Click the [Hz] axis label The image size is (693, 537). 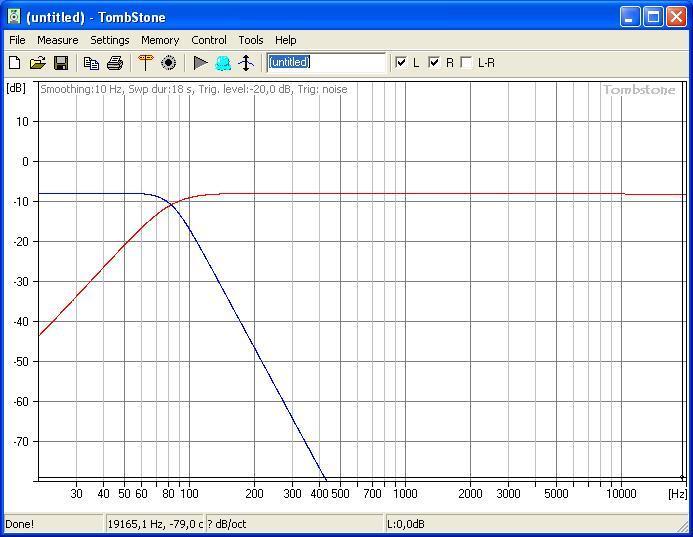coord(678,494)
